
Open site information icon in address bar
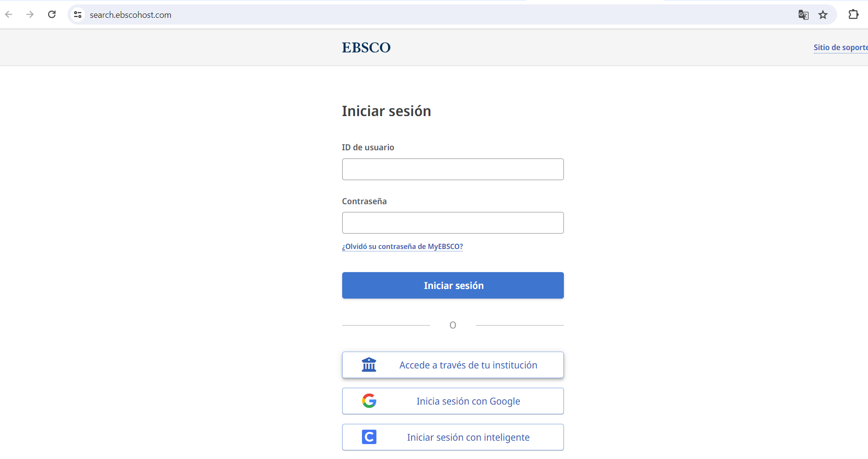(78, 14)
